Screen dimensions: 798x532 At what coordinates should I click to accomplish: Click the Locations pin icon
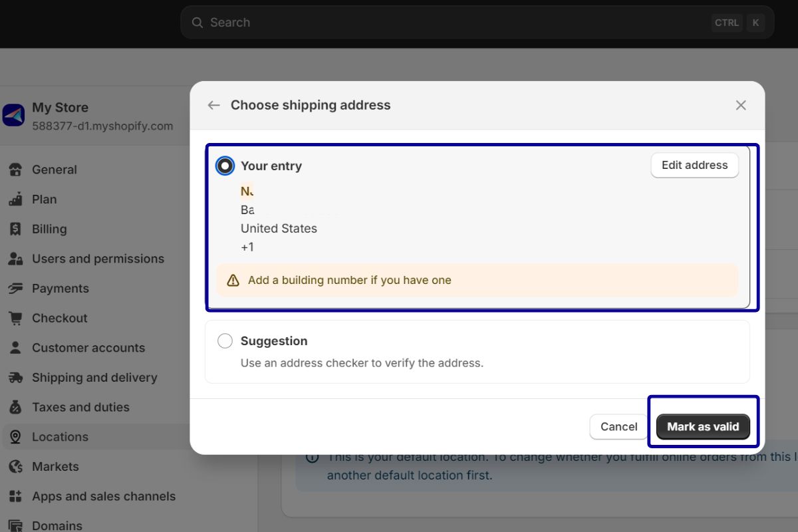[x=16, y=437]
